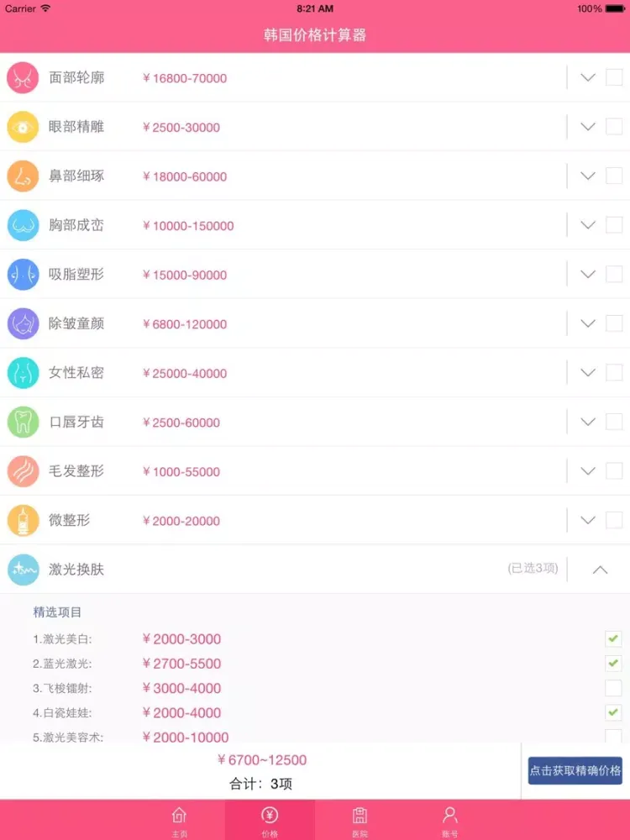
Task: Tap the yellow 眼部精雕 eye icon
Action: pos(23,127)
